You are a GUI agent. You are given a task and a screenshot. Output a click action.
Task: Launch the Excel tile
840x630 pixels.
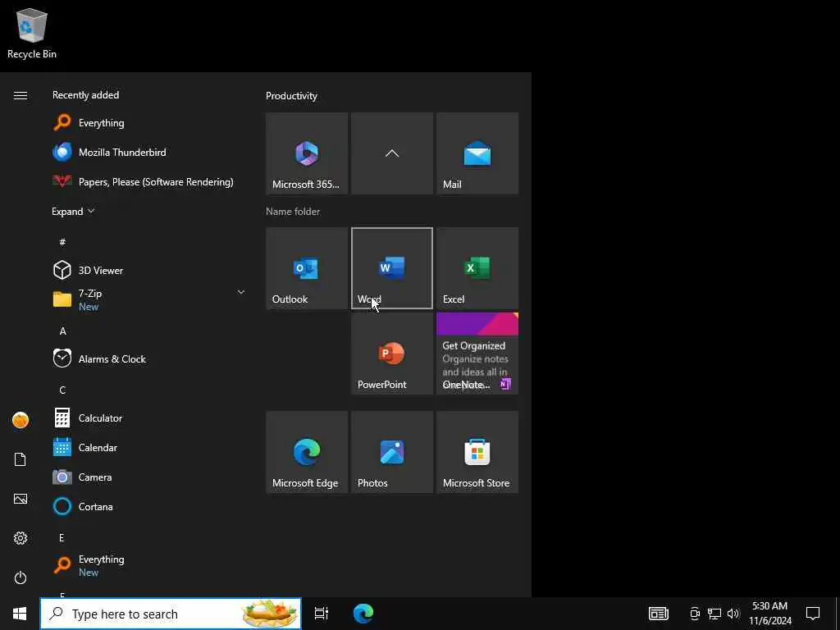[x=477, y=268]
